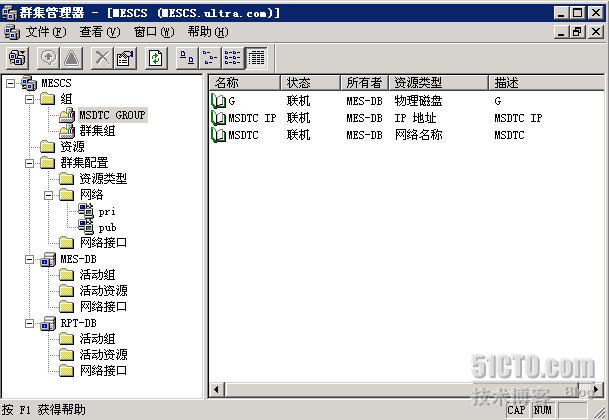This screenshot has height=420, width=609.
Task: Click the pri network icon
Action: coord(86,211)
